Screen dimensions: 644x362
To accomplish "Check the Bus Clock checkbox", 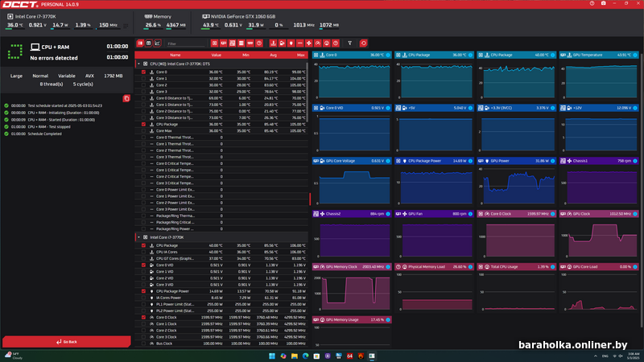I will pos(143,343).
